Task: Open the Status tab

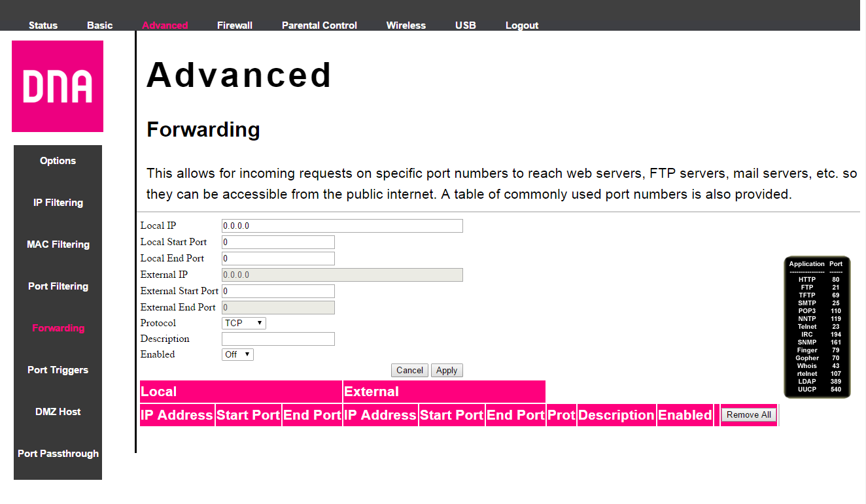Action: 43,25
